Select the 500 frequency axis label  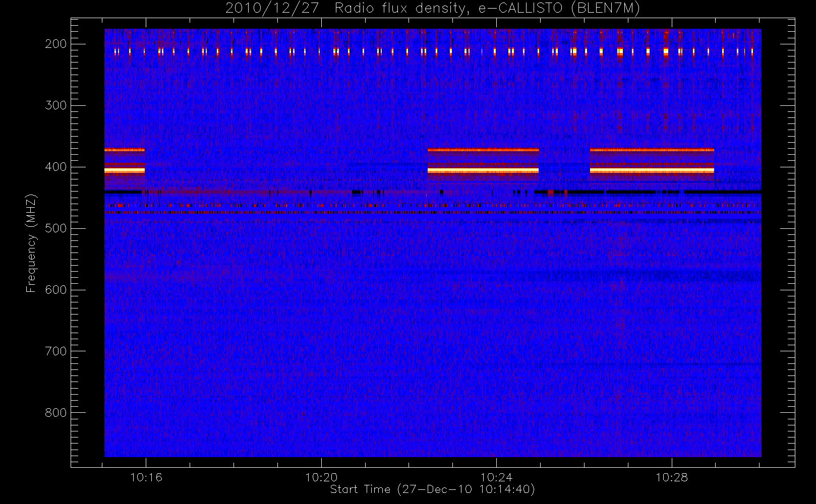point(55,228)
